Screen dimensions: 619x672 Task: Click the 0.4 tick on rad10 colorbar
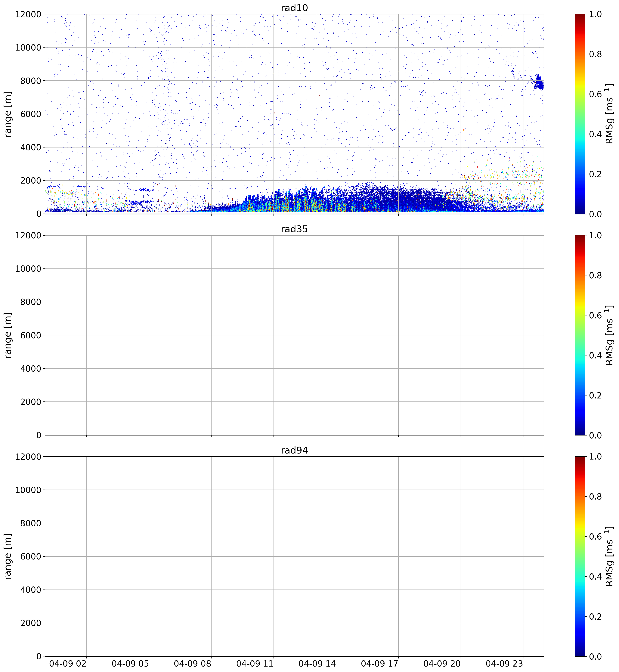coord(595,134)
